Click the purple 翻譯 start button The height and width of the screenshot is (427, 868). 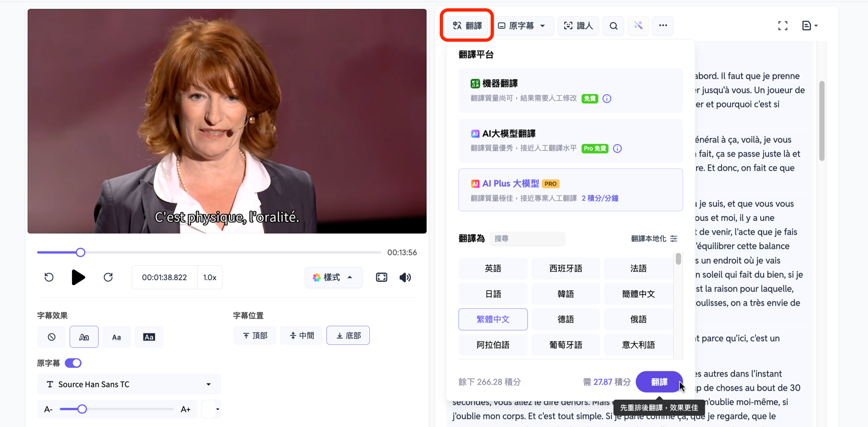(659, 382)
